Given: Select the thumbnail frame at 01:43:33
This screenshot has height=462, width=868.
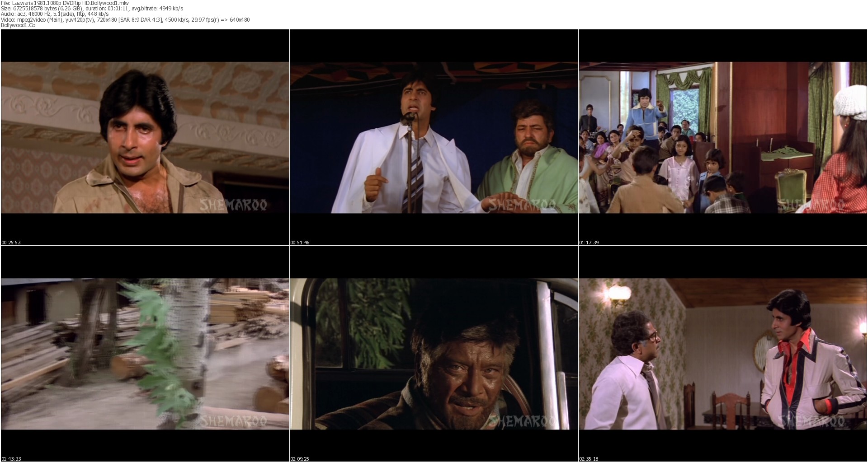Looking at the screenshot, I should [x=145, y=354].
